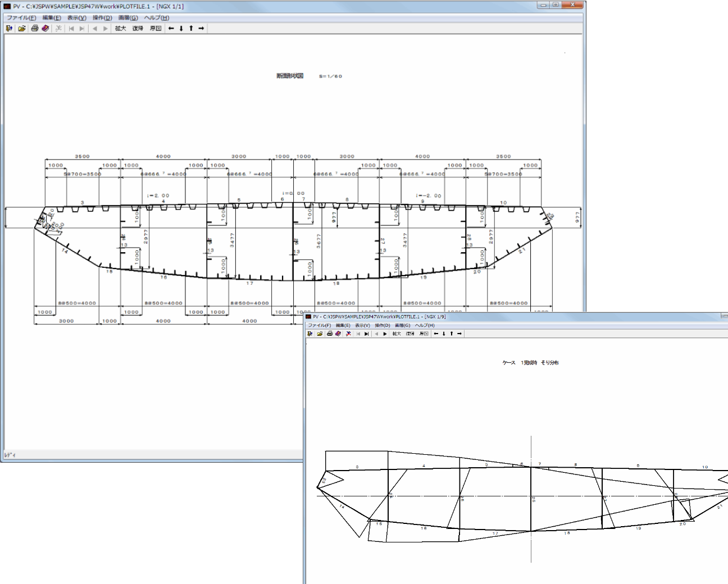Open the 画層(G) menu in the NGX 1/9 window
Screen dimensions: 728x584
click(x=402, y=325)
